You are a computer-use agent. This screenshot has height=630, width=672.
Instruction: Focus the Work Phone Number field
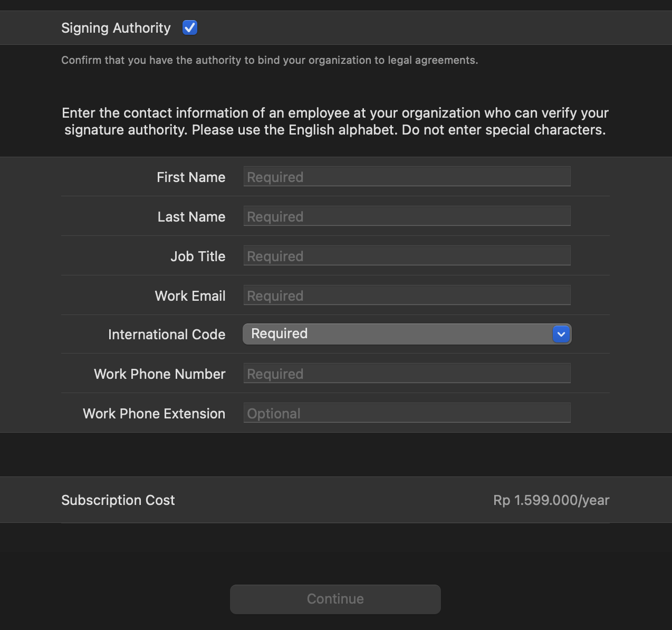coord(407,374)
